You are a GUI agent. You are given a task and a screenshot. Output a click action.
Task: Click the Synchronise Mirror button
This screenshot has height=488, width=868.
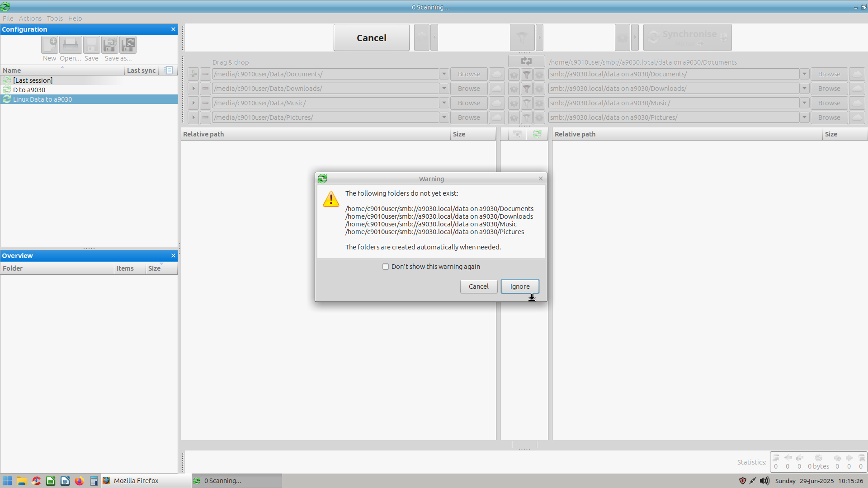click(x=688, y=38)
